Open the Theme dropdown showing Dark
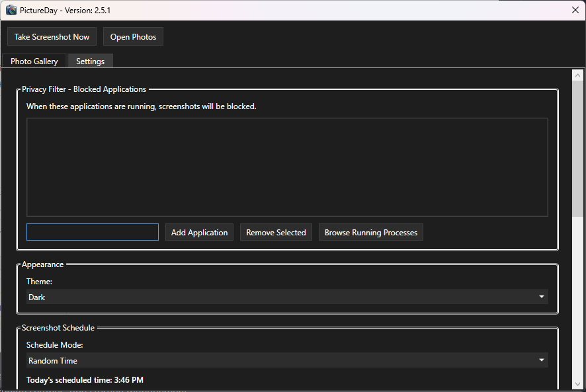586x392 pixels. coord(287,297)
